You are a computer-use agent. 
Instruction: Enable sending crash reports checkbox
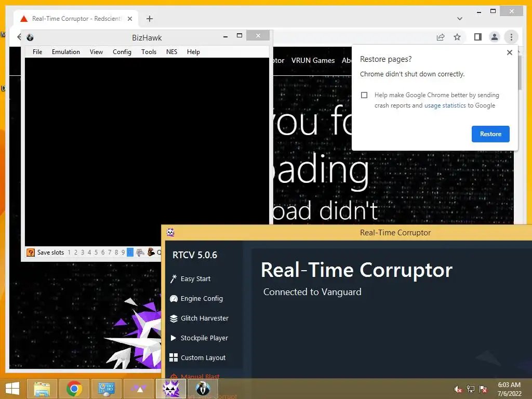pyautogui.click(x=364, y=95)
